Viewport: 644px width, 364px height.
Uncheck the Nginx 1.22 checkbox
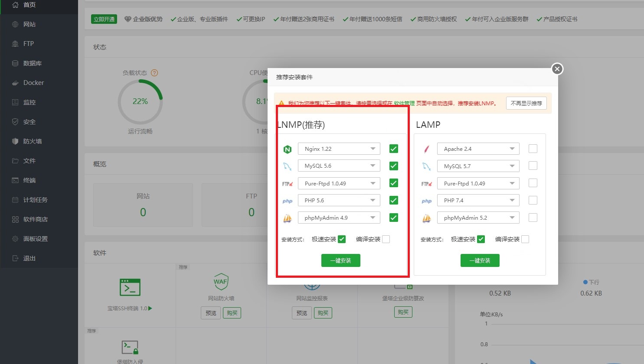(x=394, y=149)
